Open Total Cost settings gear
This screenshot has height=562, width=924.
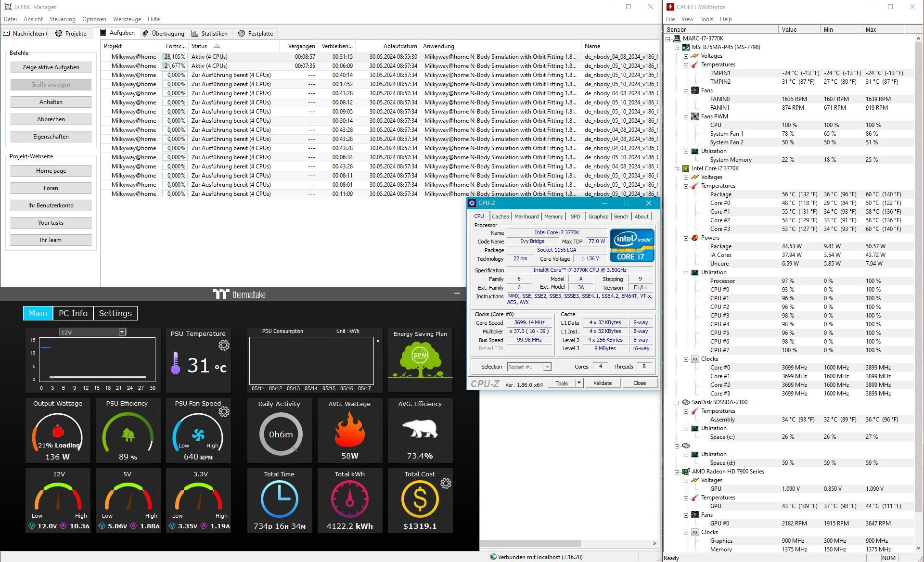click(446, 484)
